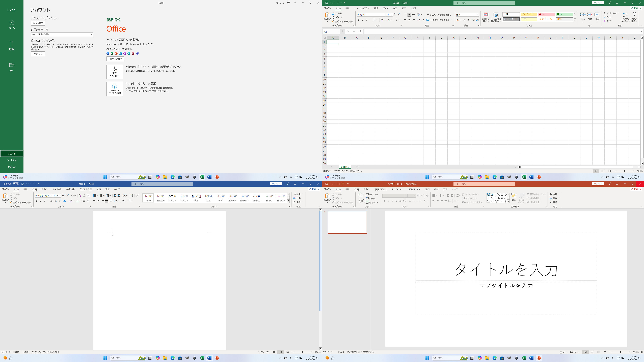This screenshot has height=362, width=644.
Task: Adjust the Excel zoom slider
Action: [624, 171]
